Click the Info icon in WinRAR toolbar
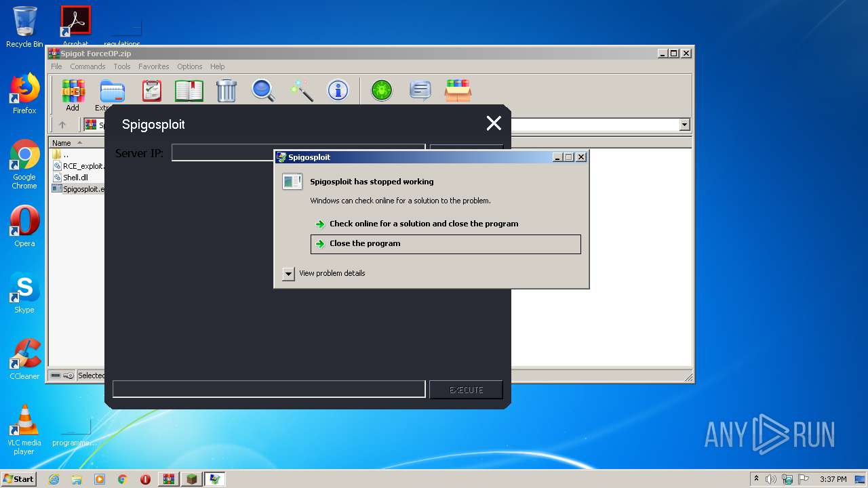 pyautogui.click(x=338, y=90)
